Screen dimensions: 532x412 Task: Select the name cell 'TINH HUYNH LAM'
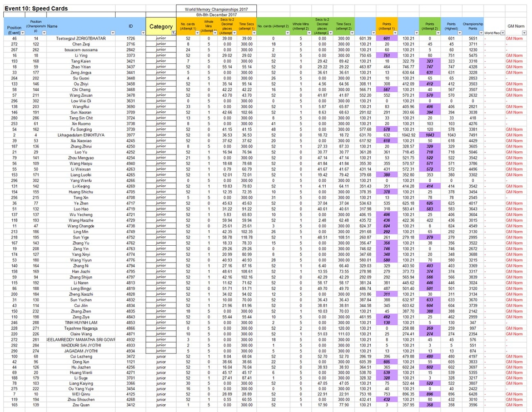(81, 322)
